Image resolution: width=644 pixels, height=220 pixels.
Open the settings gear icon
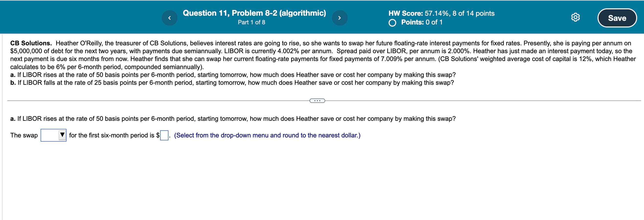click(x=575, y=18)
